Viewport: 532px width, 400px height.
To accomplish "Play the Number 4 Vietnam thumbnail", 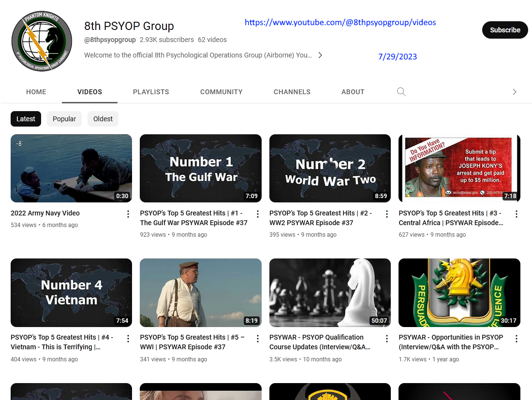I will click(71, 293).
